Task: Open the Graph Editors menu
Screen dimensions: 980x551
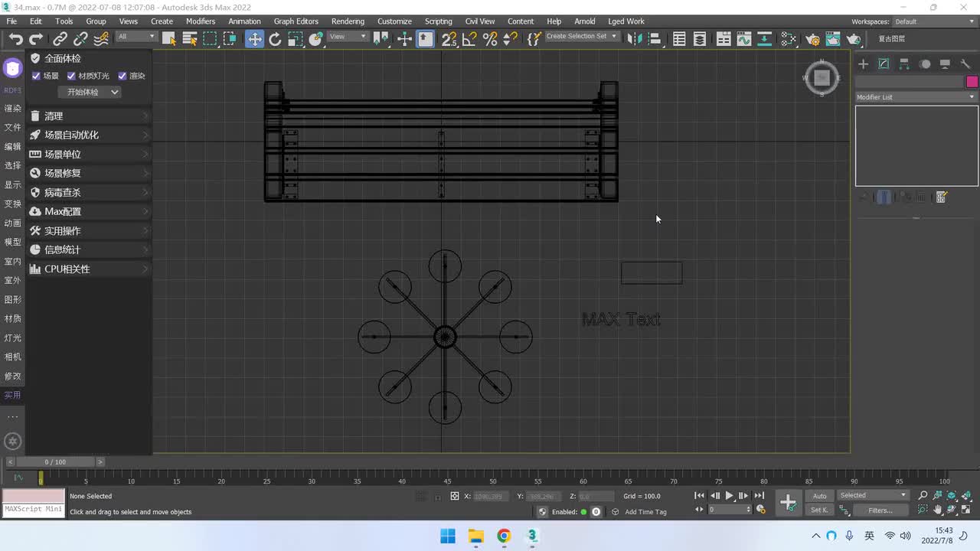Action: [x=296, y=21]
